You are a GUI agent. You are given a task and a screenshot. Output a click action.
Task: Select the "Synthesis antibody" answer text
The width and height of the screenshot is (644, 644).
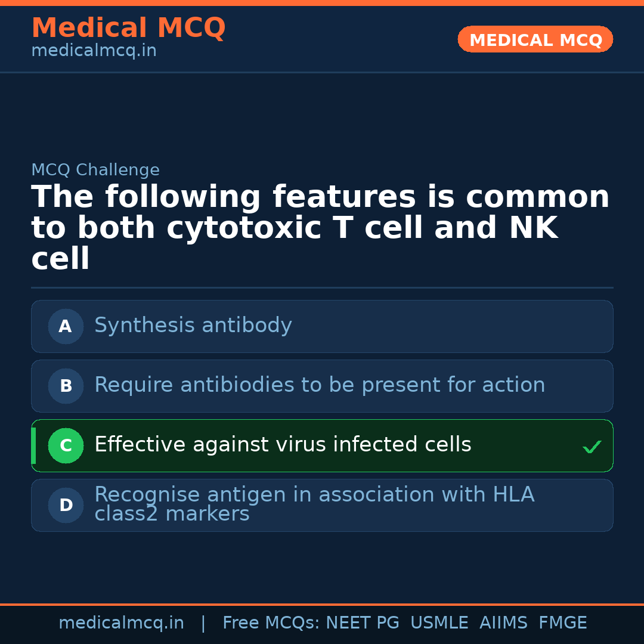click(x=193, y=326)
